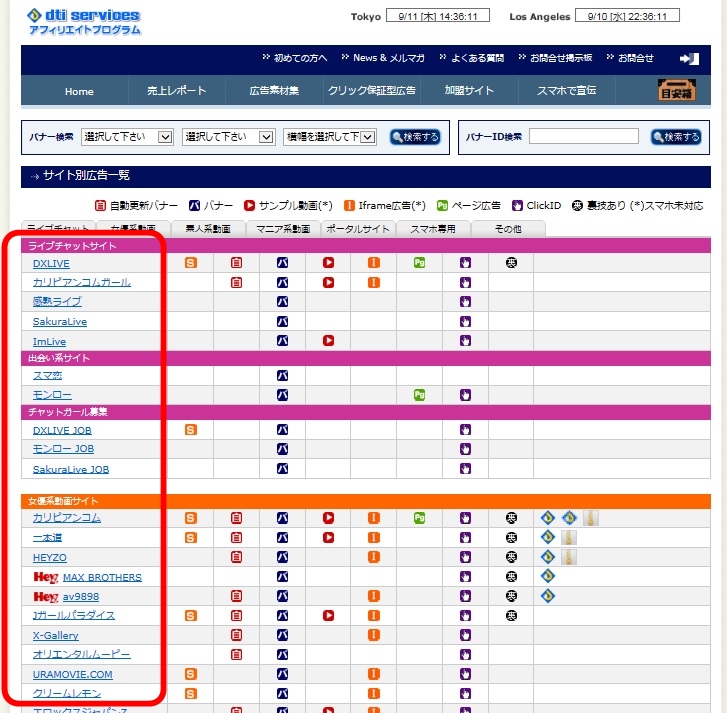This screenshot has width=727, height=713.
Task: Click 検索する button for banner ID search
Action: (676, 137)
